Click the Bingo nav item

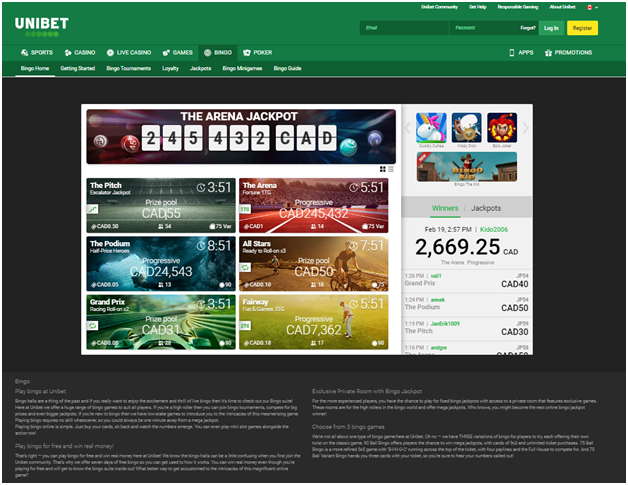click(218, 52)
